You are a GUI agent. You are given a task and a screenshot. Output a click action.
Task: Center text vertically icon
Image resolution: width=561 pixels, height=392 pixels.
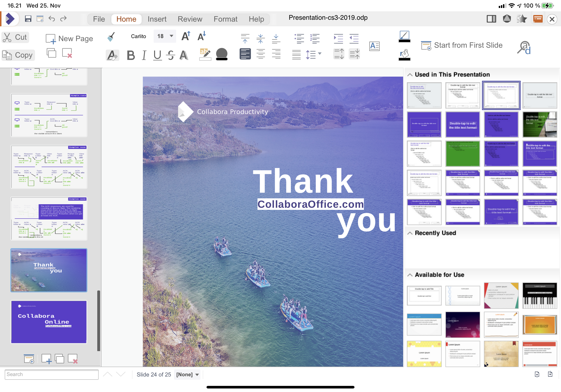click(261, 39)
